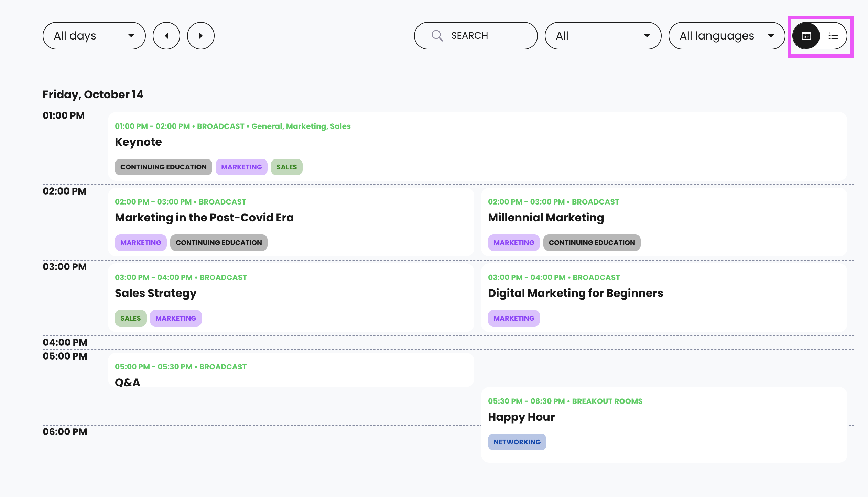Click Marketing tag on Sales Strategy
The width and height of the screenshot is (868, 497).
176,318
